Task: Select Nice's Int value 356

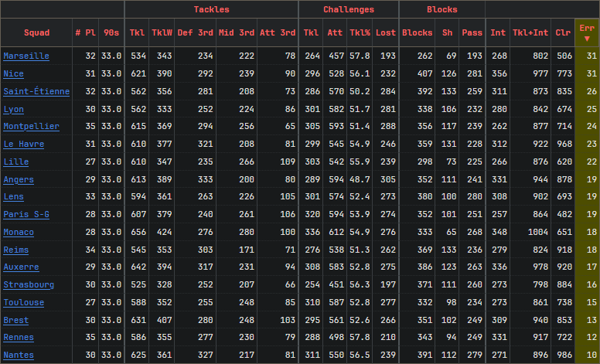Action: click(499, 73)
